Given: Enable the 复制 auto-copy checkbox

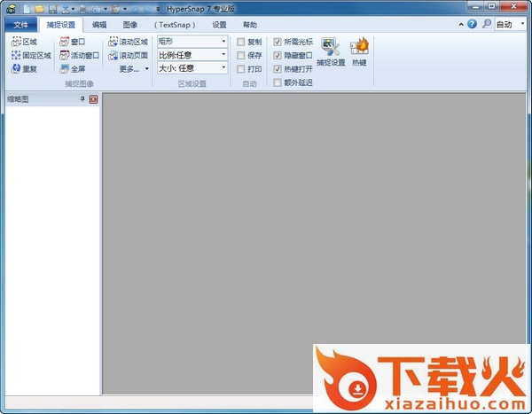Looking at the screenshot, I should (241, 42).
